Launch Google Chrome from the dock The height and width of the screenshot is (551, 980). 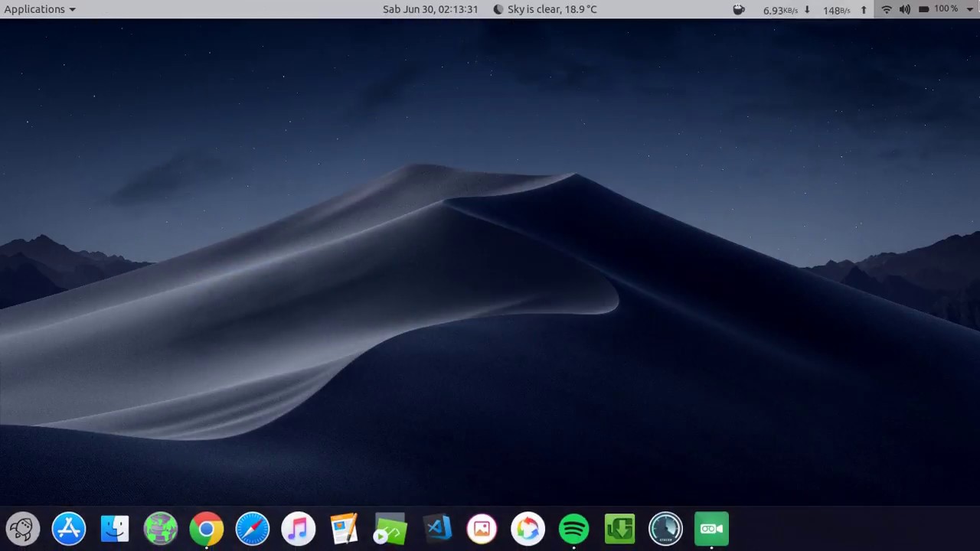(x=207, y=529)
